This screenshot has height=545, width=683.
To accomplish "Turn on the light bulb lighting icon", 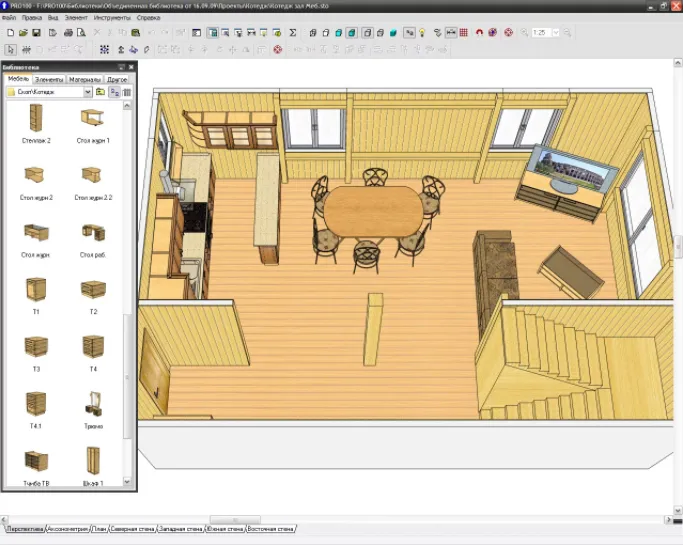I will tap(422, 33).
